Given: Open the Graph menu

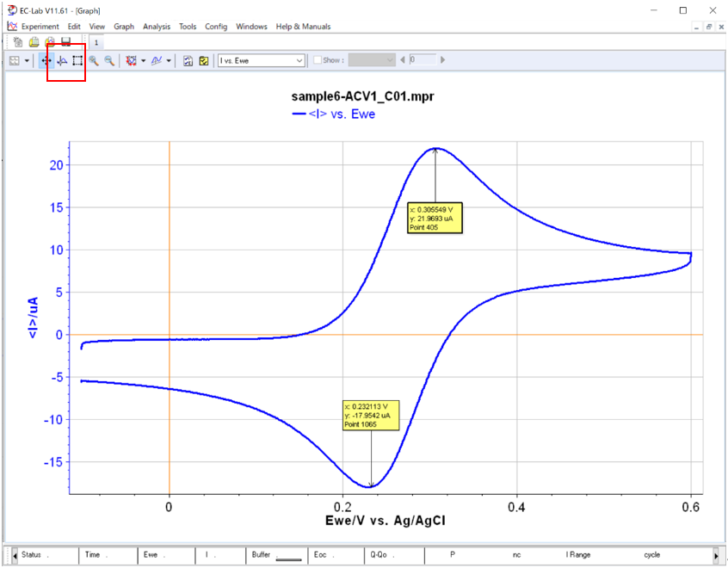Looking at the screenshot, I should 124,27.
